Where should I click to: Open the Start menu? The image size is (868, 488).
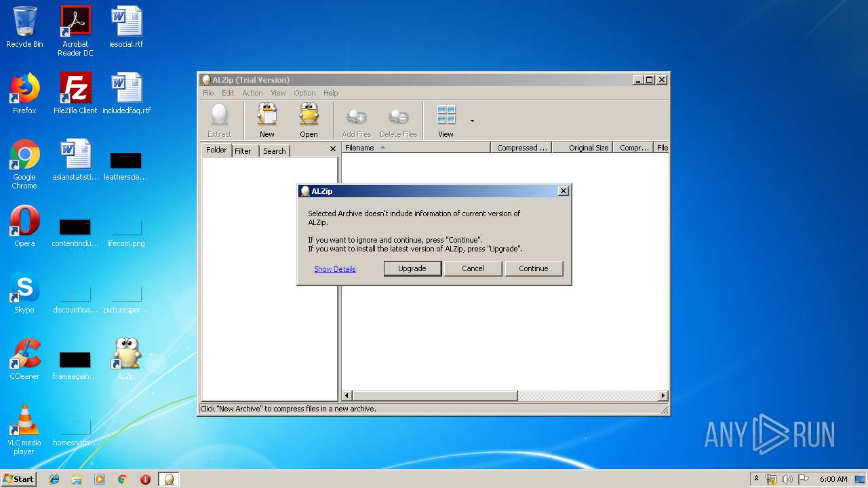tap(18, 479)
